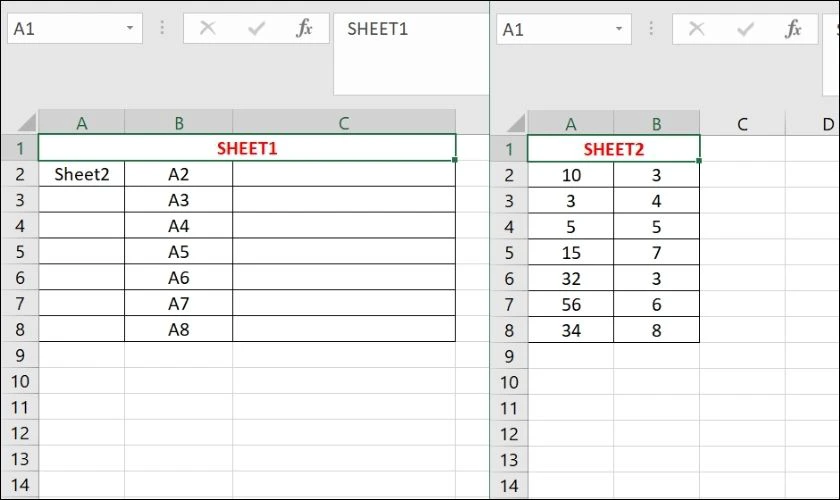Open Insert Function fx in left formula bar
The width and height of the screenshot is (840, 500).
(x=304, y=28)
